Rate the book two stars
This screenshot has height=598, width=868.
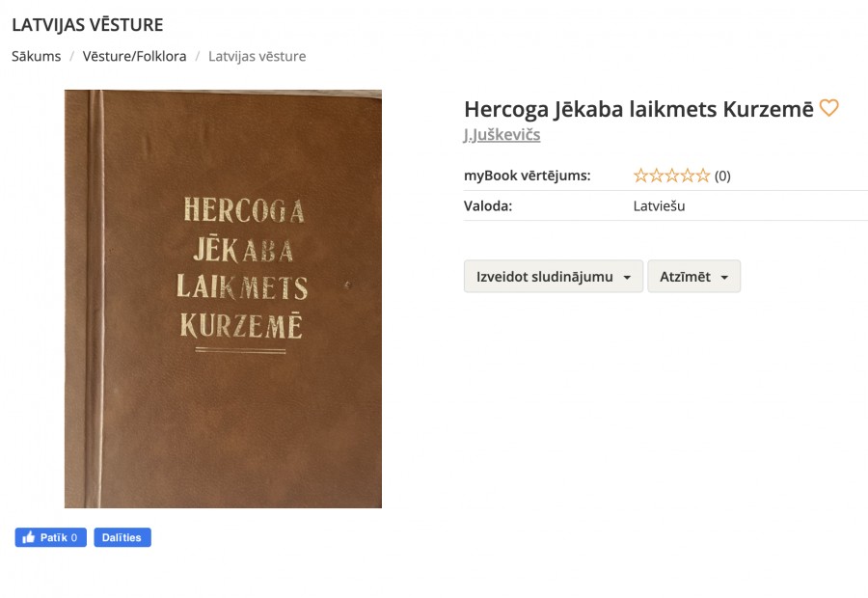[x=656, y=176]
